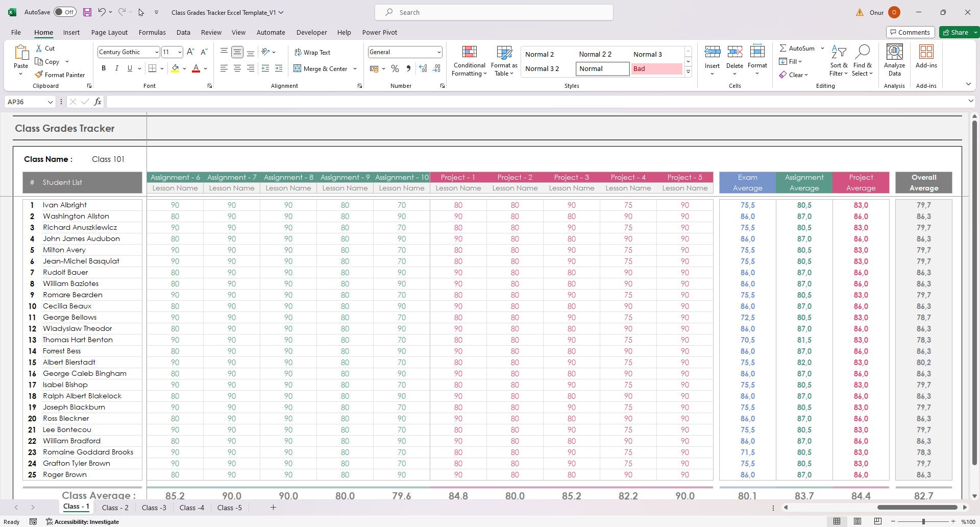Image resolution: width=980 pixels, height=527 pixels.
Task: Turn on AutoSave
Action: tap(65, 12)
